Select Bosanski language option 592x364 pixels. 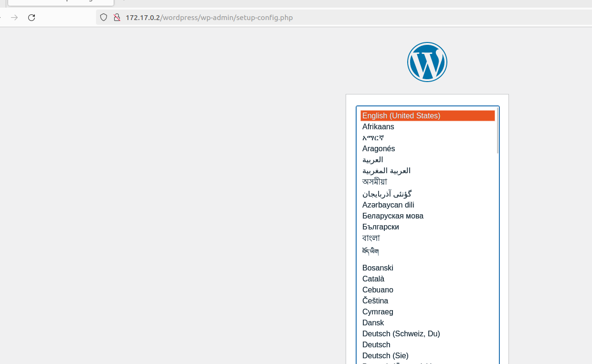point(427,268)
